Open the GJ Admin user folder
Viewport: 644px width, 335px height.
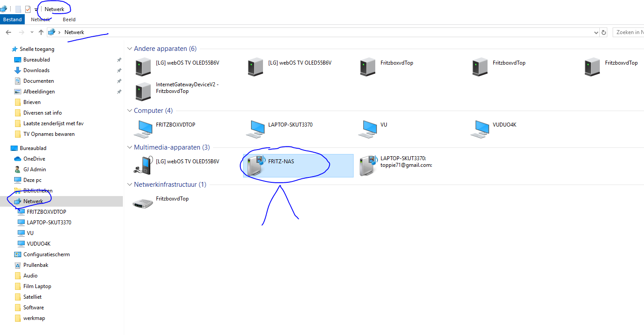(34, 169)
